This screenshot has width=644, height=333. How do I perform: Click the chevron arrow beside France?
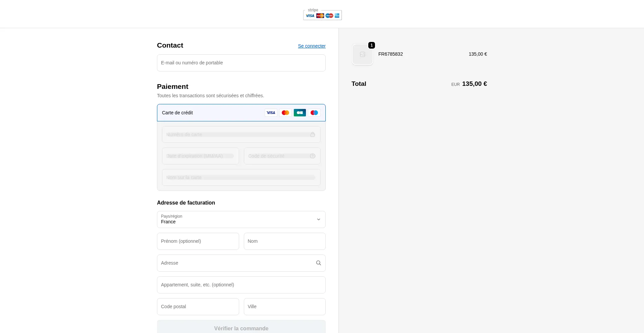(x=319, y=219)
